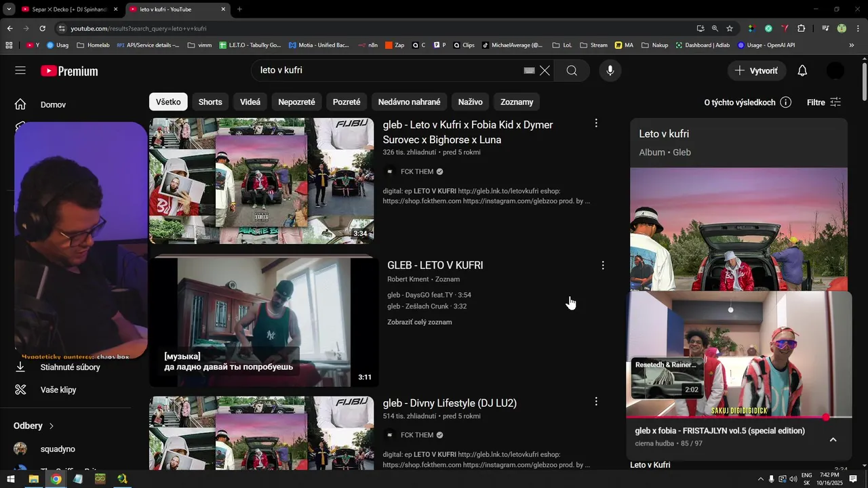Expand the Odbery subscriptions section chevron
This screenshot has height=488, width=868.
[x=51, y=426]
